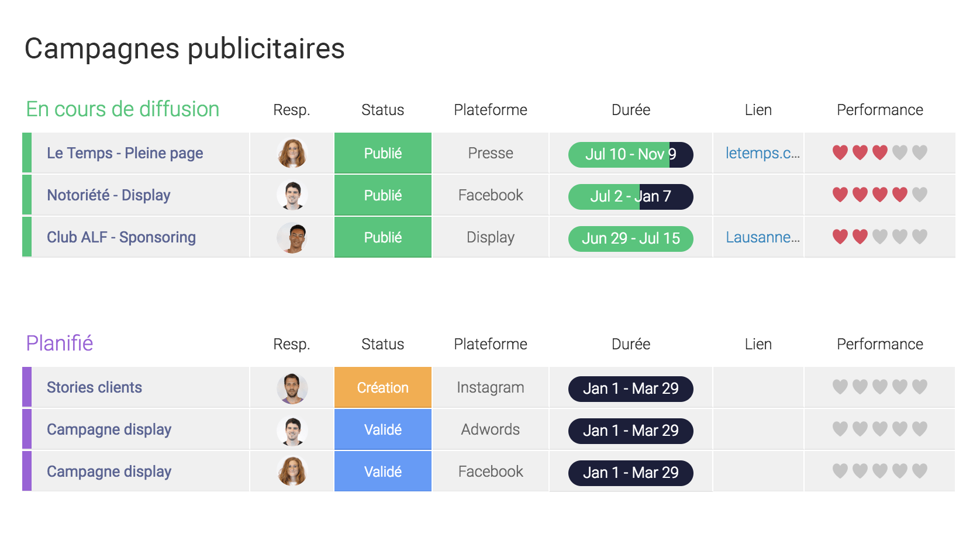
Task: Collapse the En cours de diffusion group
Action: 123,109
